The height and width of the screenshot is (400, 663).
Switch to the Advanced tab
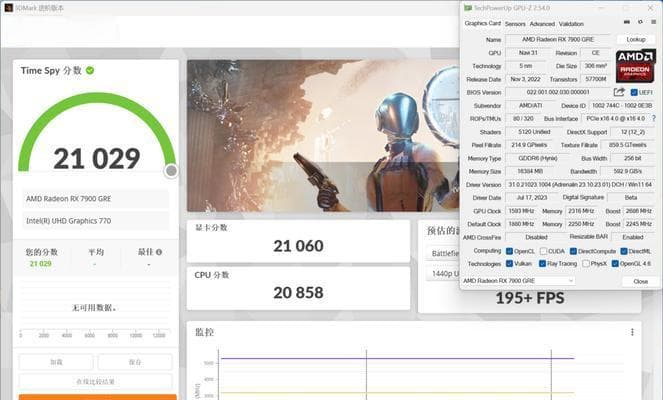click(x=542, y=24)
